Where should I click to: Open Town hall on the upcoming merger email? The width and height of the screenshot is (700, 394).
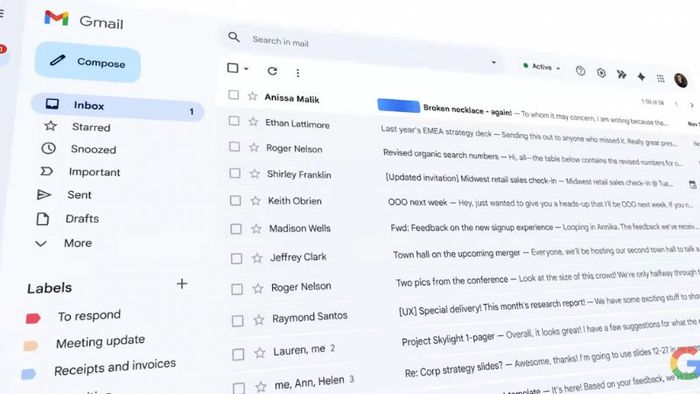456,254
